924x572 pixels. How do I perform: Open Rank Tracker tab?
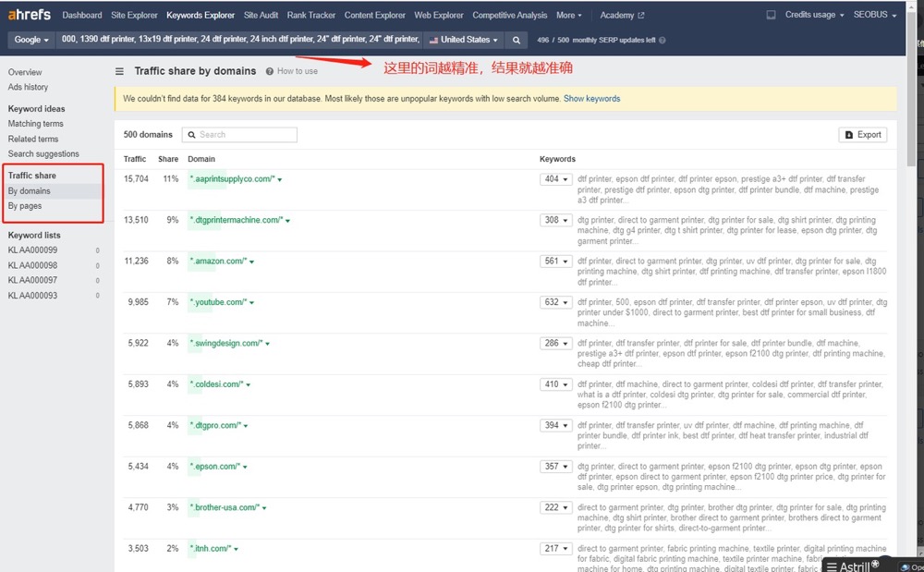tap(311, 16)
